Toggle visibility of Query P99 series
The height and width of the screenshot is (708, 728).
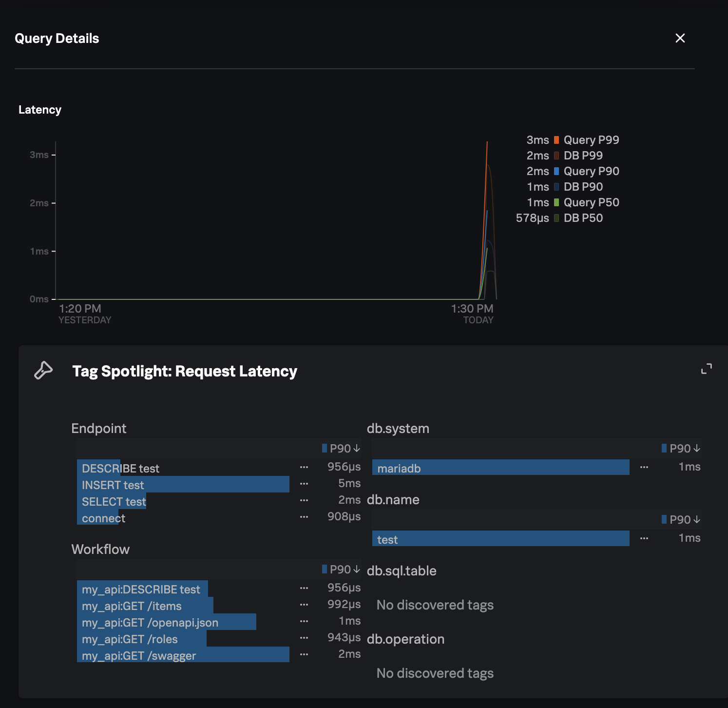click(x=556, y=140)
